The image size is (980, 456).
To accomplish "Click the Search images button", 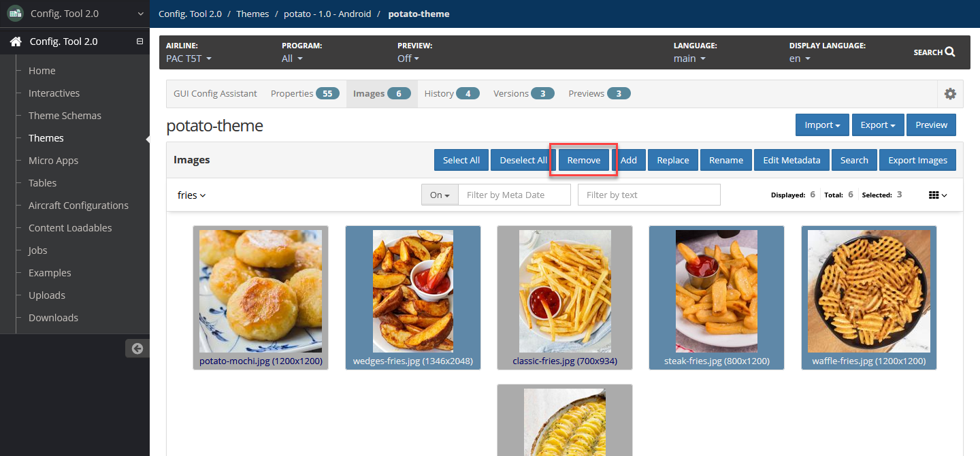I will coord(854,160).
